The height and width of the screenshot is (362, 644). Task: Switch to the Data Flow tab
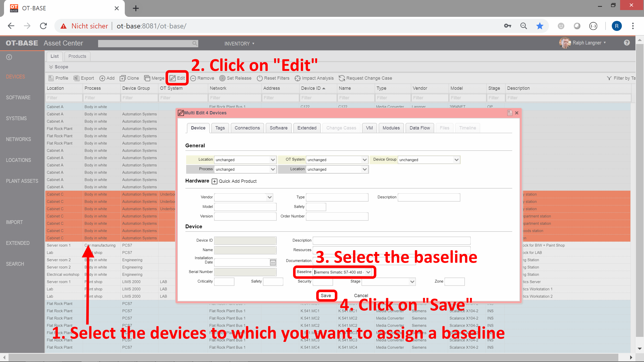(x=420, y=128)
